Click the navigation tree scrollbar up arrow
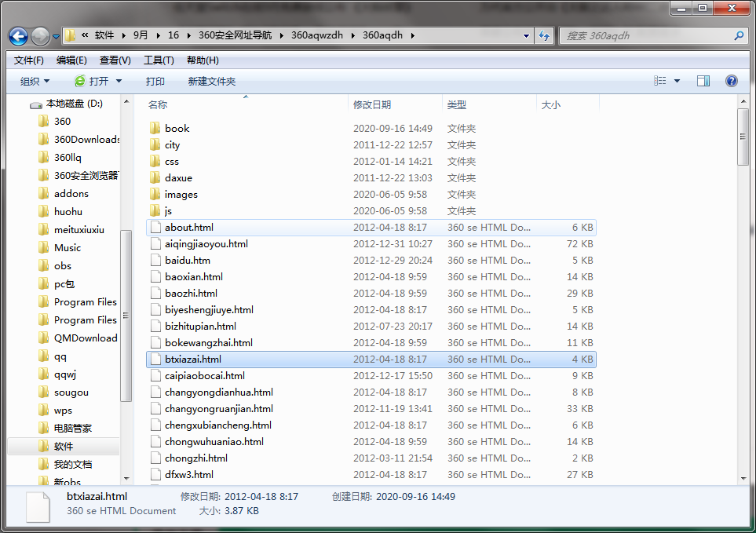 point(126,102)
